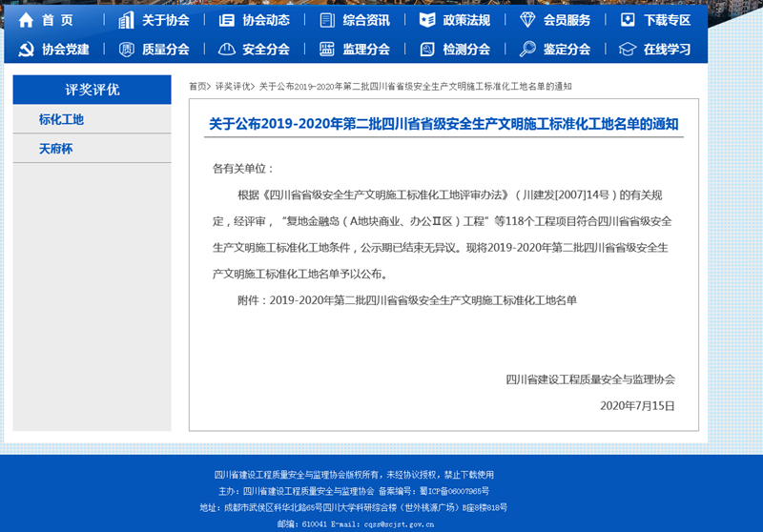The image size is (763, 532).
Task: Click the hammer and sickle icon for 协会党建
Action: (26, 50)
